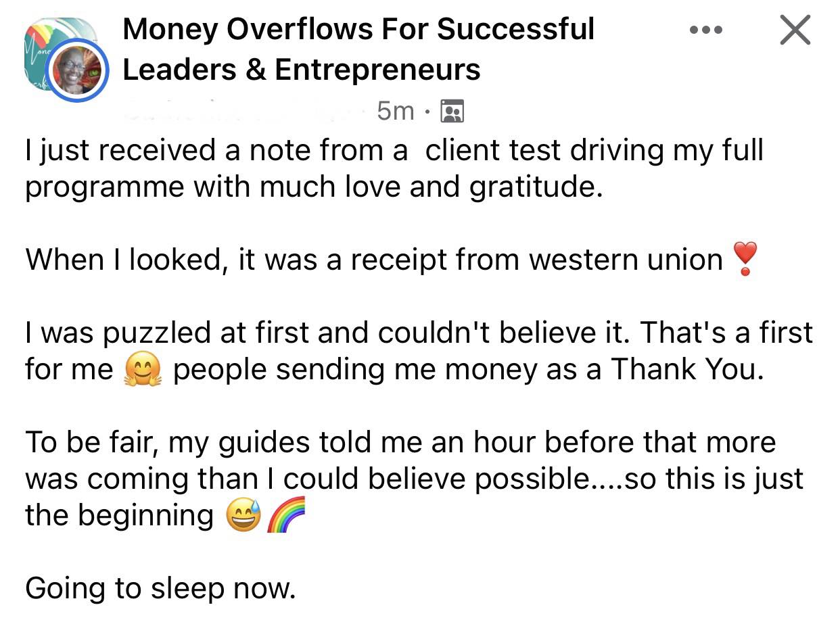Click the red heart exclamation emoji
This screenshot has height=622, width=840.
[745, 260]
